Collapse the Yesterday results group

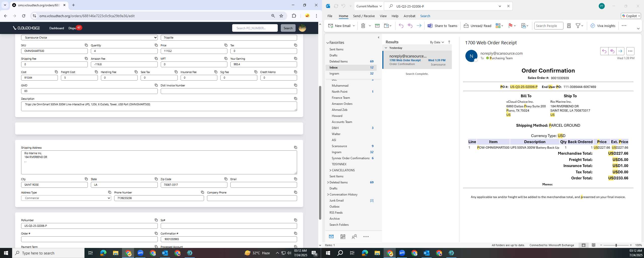tap(386, 48)
